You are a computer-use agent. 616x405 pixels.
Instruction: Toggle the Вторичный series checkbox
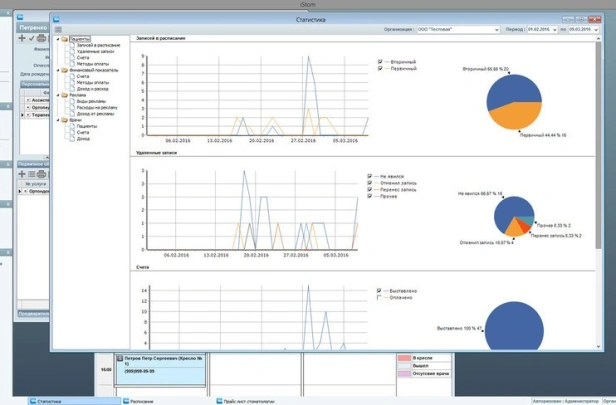381,62
